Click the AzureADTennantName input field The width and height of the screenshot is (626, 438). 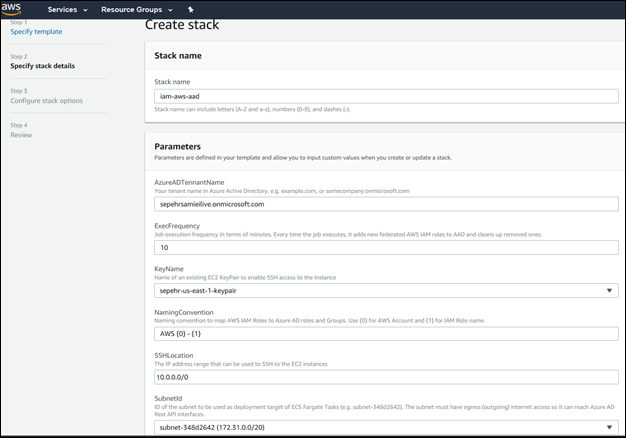tap(386, 204)
